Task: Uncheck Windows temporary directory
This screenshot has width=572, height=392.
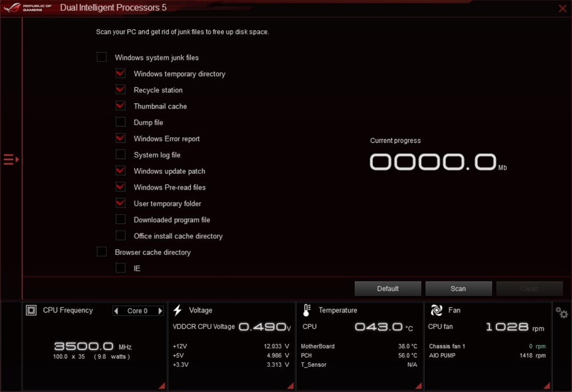Action: 121,74
